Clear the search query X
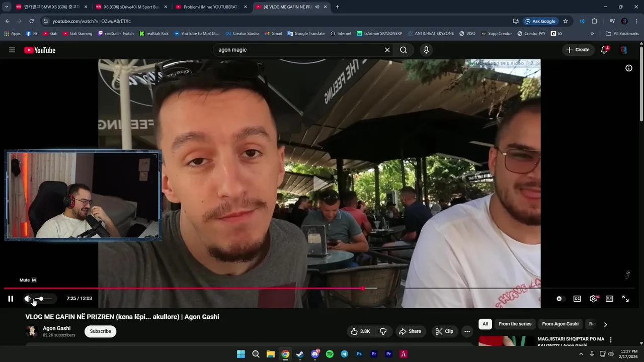Screen dimensions: 644x362 [x=387, y=50]
